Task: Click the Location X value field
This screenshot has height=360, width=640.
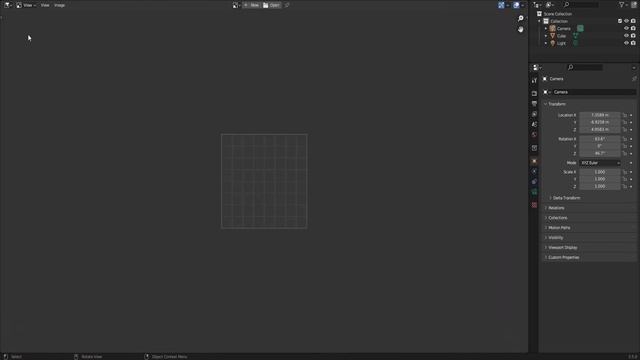Action: pos(600,115)
